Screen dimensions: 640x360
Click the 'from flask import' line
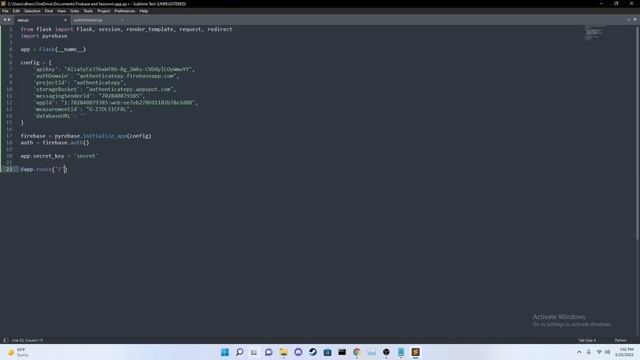click(127, 29)
